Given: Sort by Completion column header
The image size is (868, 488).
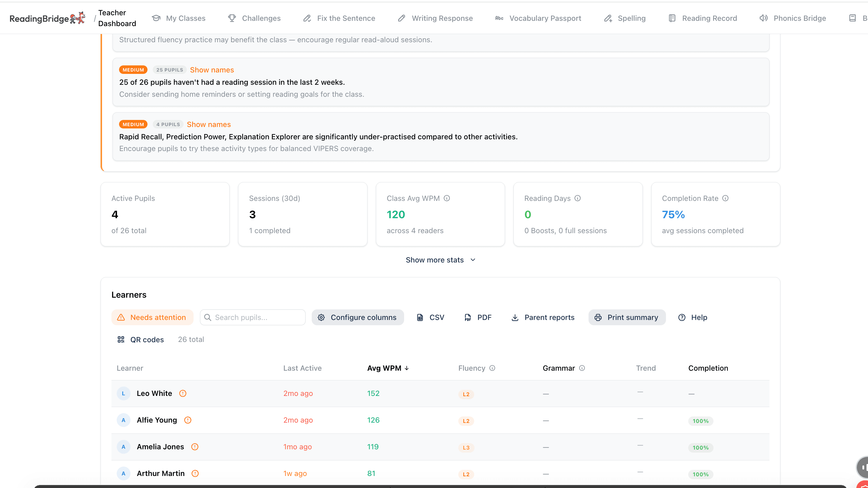Looking at the screenshot, I should click(x=708, y=368).
